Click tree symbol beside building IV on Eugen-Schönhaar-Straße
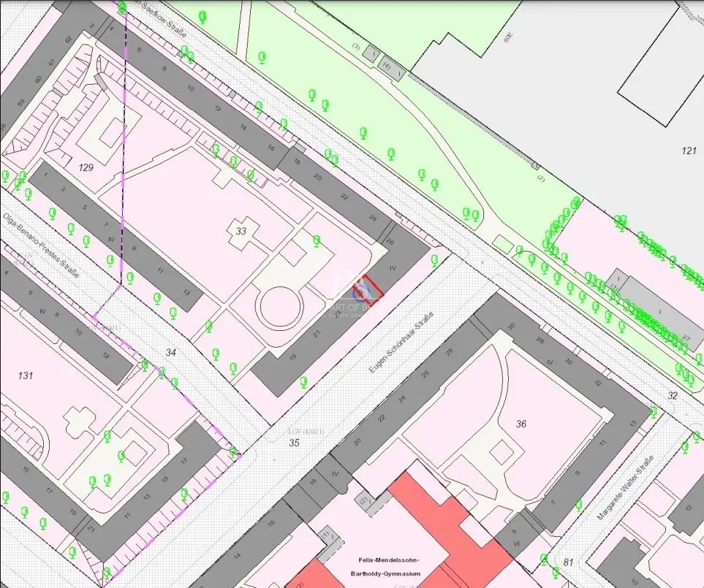Screen dimensions: 704x588 point(435,260)
